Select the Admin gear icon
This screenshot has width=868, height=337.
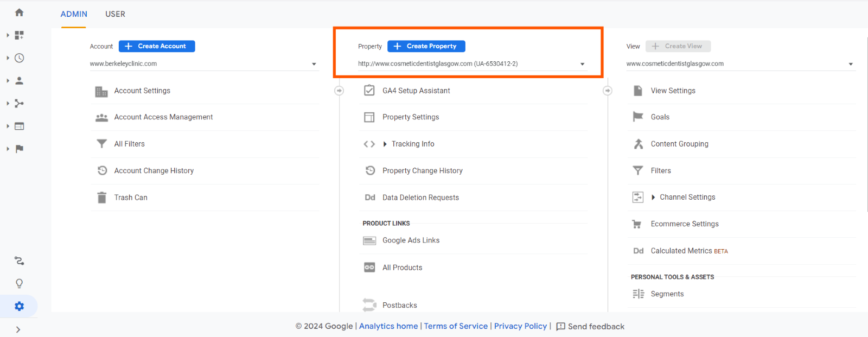click(19, 307)
